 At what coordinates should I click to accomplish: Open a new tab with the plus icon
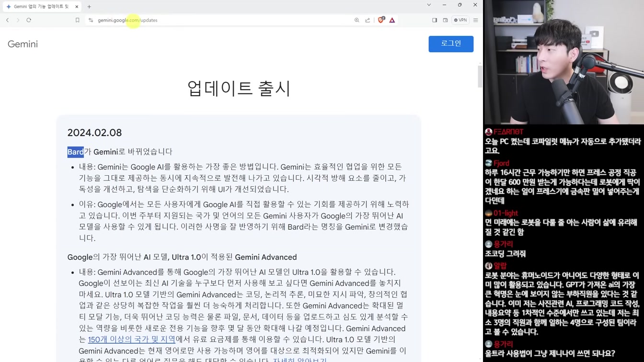coord(89,7)
